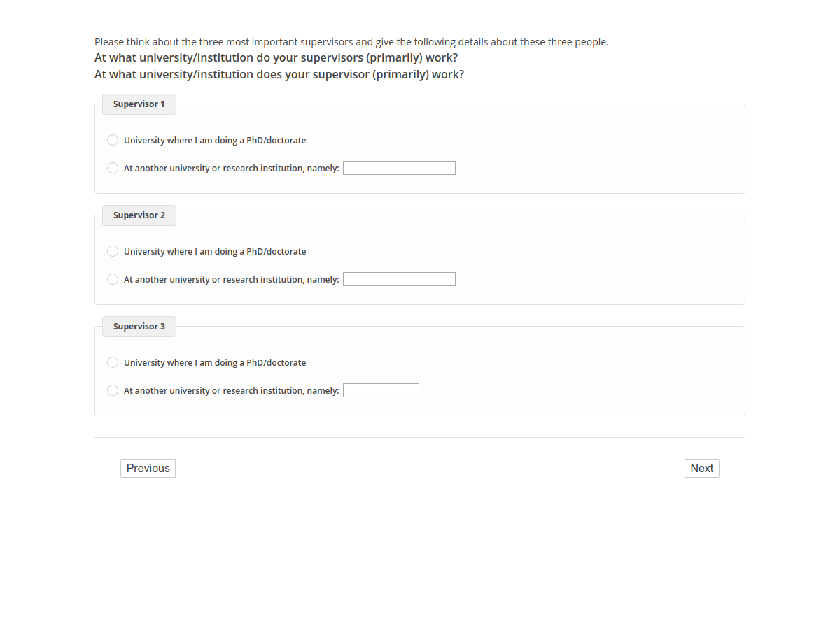The height and width of the screenshot is (617, 840).
Task: Return using the Previous button
Action: [148, 469]
